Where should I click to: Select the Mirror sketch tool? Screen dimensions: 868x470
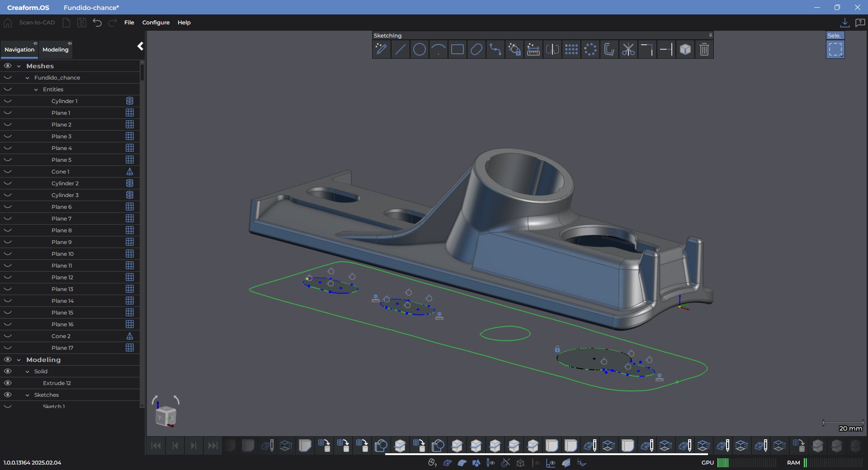coord(552,49)
